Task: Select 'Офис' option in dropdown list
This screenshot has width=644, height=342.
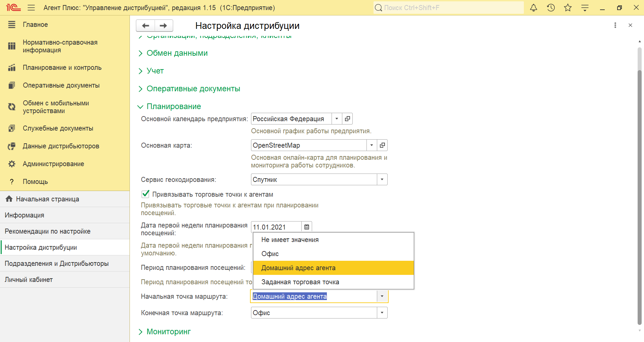Action: point(334,254)
